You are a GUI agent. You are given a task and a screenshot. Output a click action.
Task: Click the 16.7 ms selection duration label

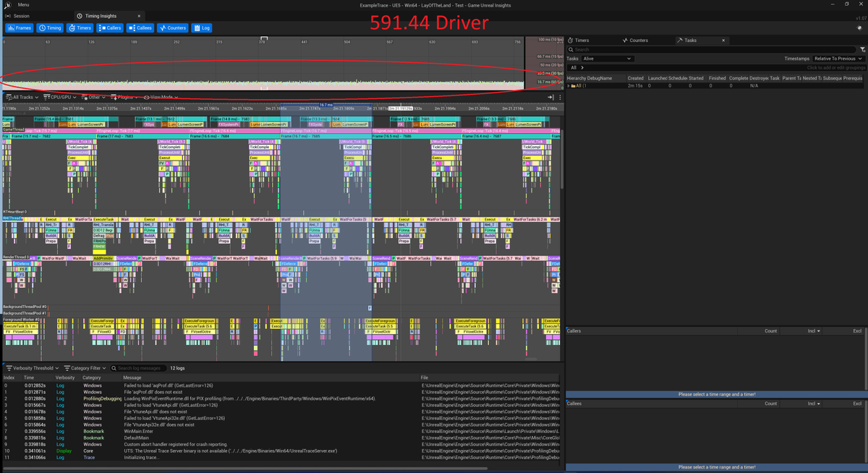pos(325,104)
